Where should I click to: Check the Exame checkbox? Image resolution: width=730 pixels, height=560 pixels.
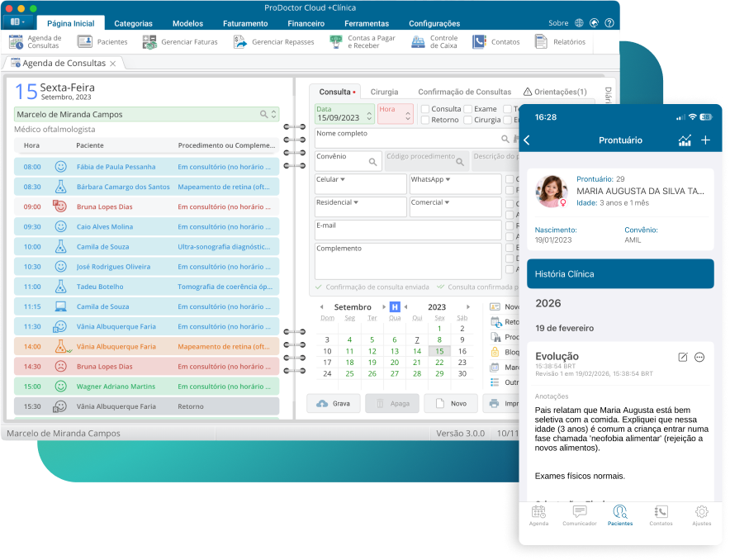point(468,109)
